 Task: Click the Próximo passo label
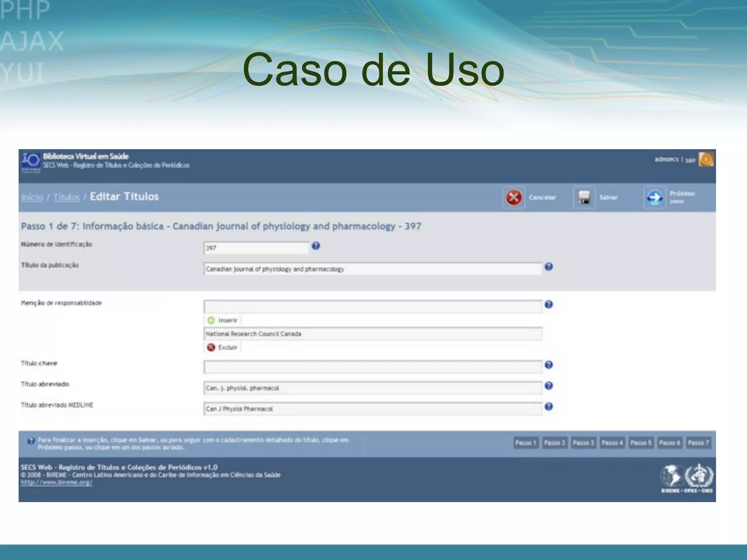(682, 197)
